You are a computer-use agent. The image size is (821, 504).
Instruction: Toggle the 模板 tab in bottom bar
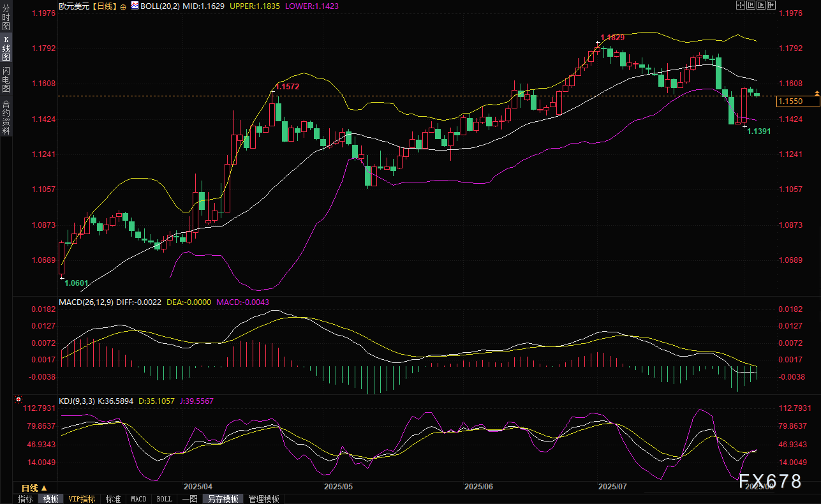[50, 499]
